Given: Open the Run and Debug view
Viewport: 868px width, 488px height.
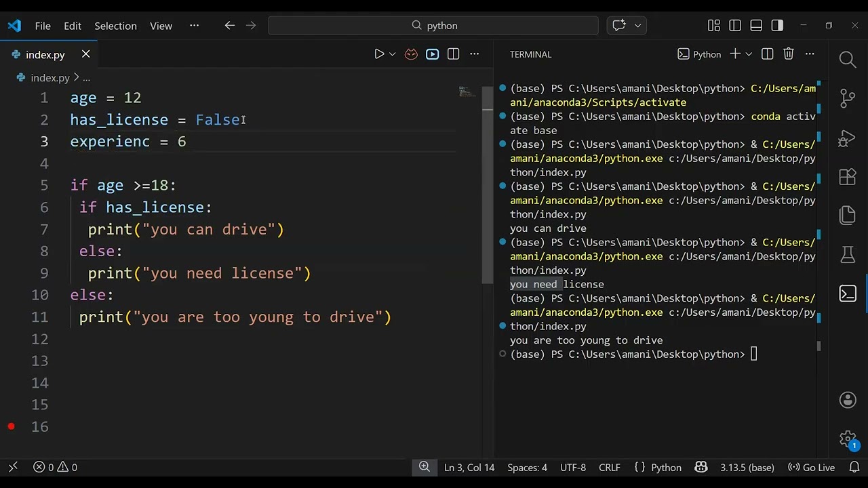Looking at the screenshot, I should [848, 138].
